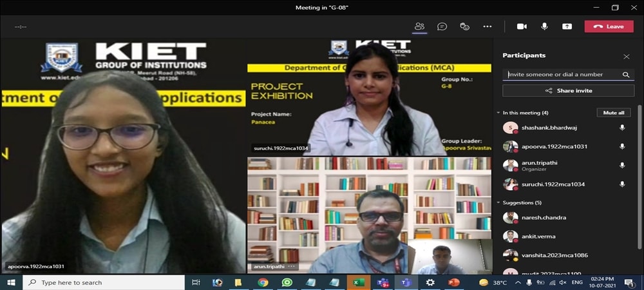Toggle your microphone mute

pos(544,26)
